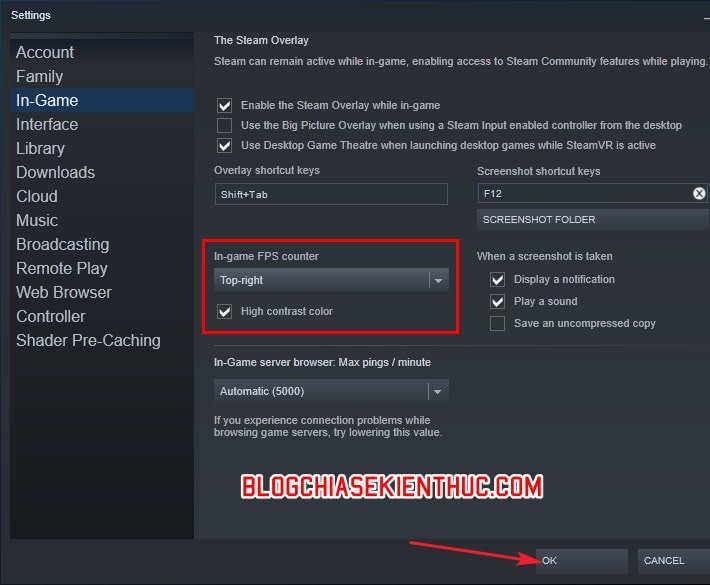Enable Save an uncompressed copy
The height and width of the screenshot is (585, 710).
tap(497, 323)
